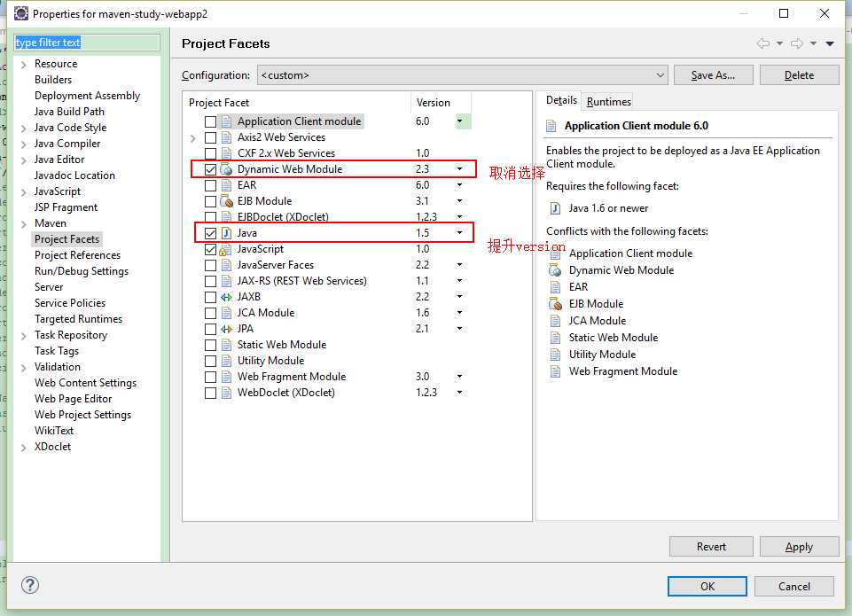This screenshot has width=852, height=616.
Task: Click the Project Facet column header
Action: [x=297, y=103]
